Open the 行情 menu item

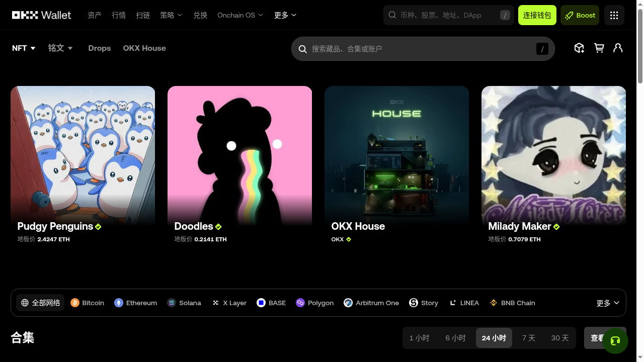tap(119, 15)
